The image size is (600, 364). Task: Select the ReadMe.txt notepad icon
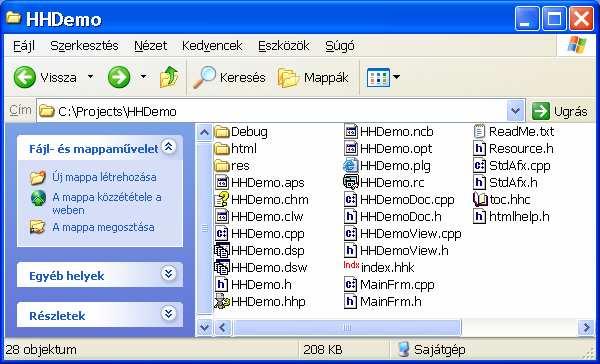click(479, 132)
